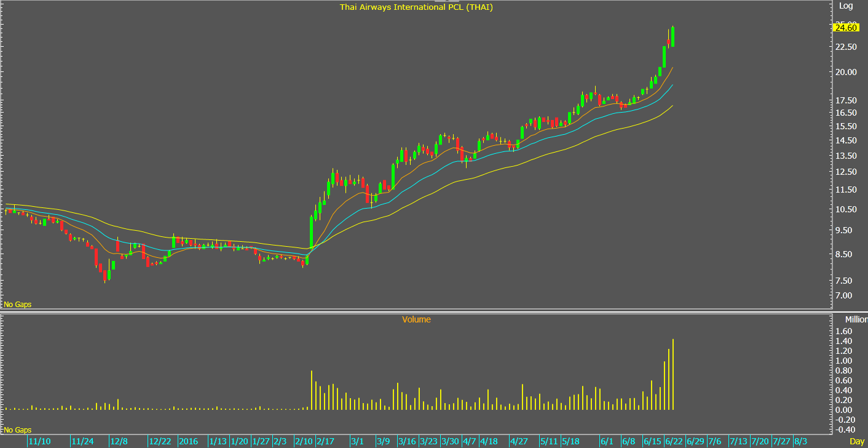The height and width of the screenshot is (448, 868).
Task: Select the 4/27 date marker
Action: pyautogui.click(x=519, y=442)
